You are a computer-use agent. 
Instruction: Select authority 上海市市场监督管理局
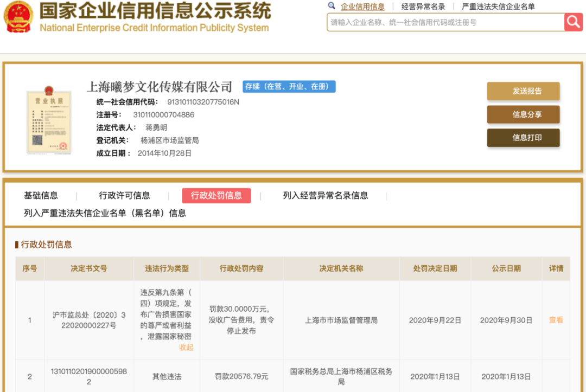pyautogui.click(x=341, y=320)
